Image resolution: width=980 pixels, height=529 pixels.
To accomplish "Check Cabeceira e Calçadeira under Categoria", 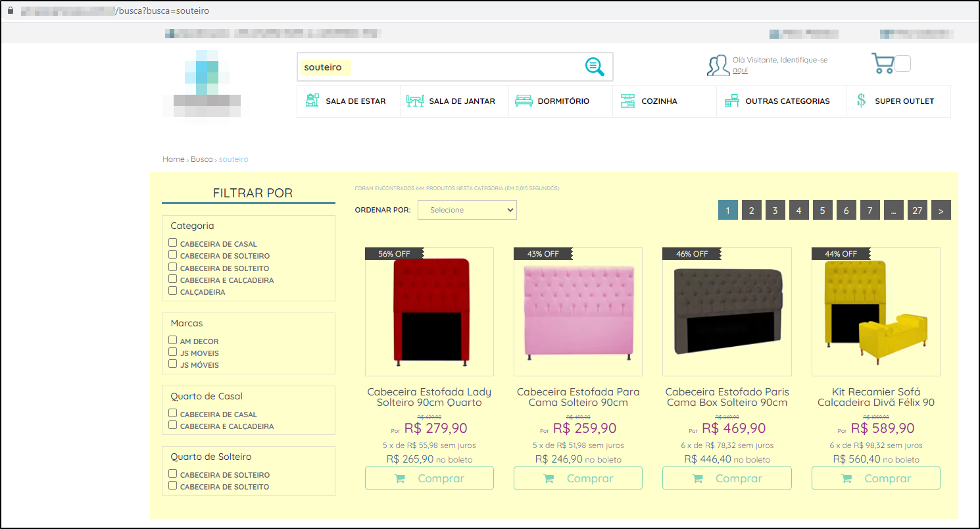I will [173, 279].
